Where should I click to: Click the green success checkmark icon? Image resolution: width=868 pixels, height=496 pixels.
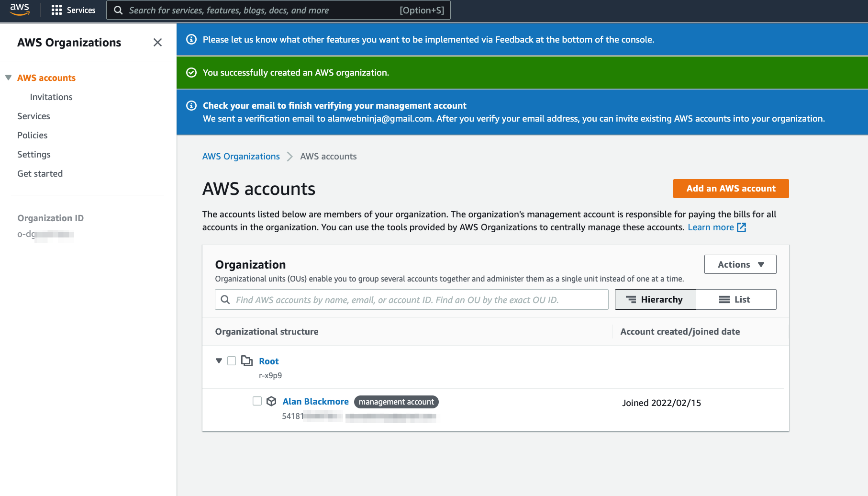(x=191, y=73)
